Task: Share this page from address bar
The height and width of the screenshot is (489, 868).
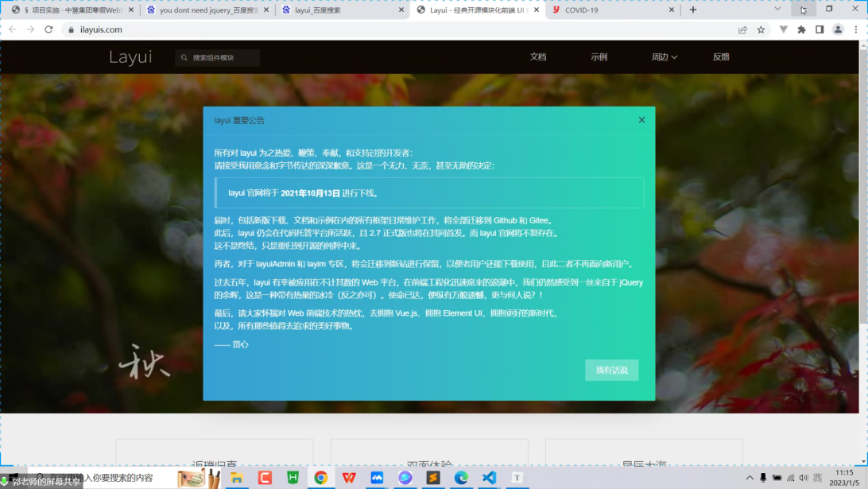Action: pos(743,30)
